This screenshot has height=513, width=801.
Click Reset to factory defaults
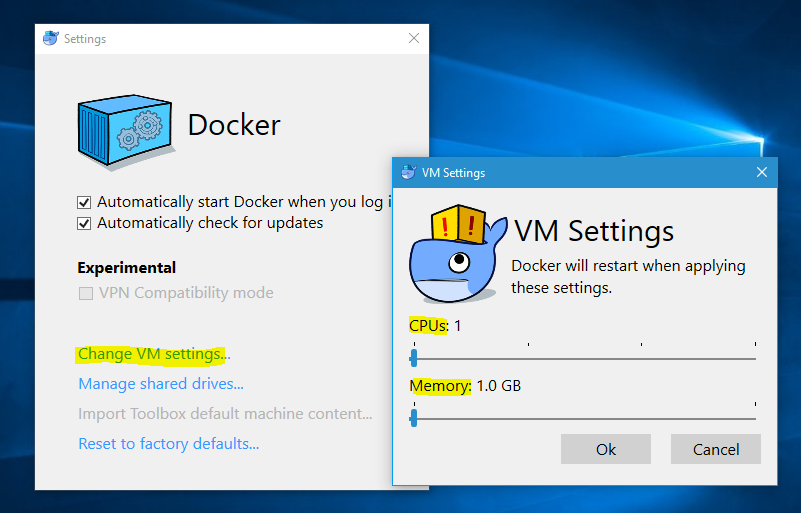(168, 444)
